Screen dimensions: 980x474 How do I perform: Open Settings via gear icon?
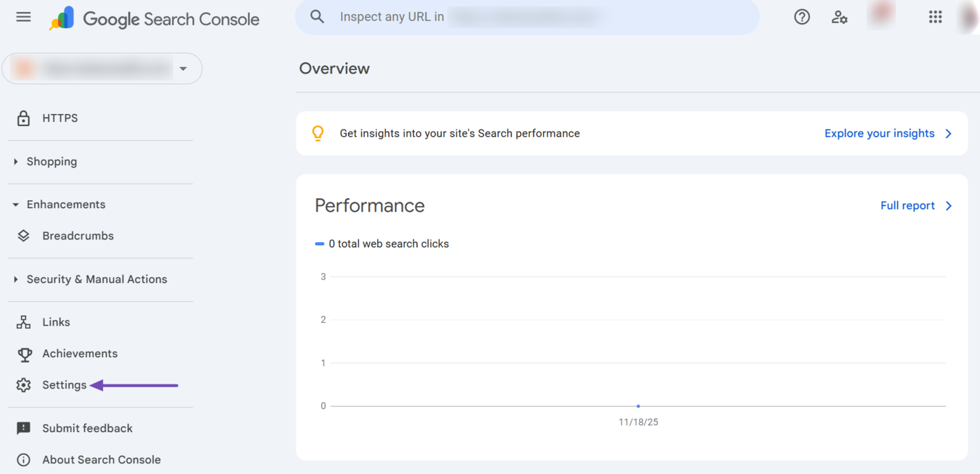[x=24, y=384]
